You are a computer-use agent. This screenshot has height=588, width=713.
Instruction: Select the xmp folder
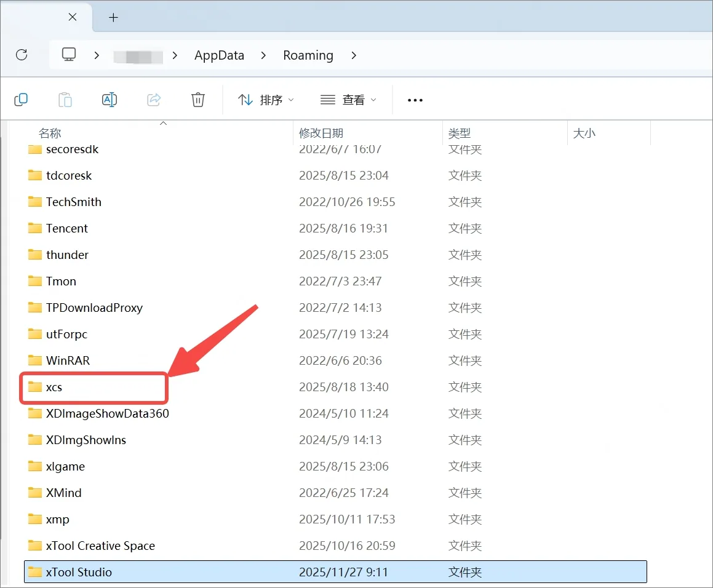pos(335,519)
